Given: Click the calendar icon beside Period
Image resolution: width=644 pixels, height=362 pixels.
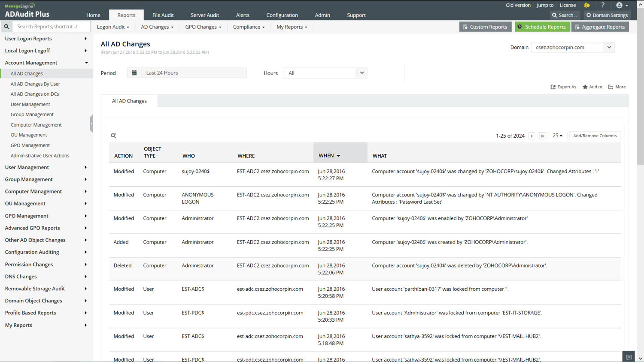Looking at the screenshot, I should [134, 73].
